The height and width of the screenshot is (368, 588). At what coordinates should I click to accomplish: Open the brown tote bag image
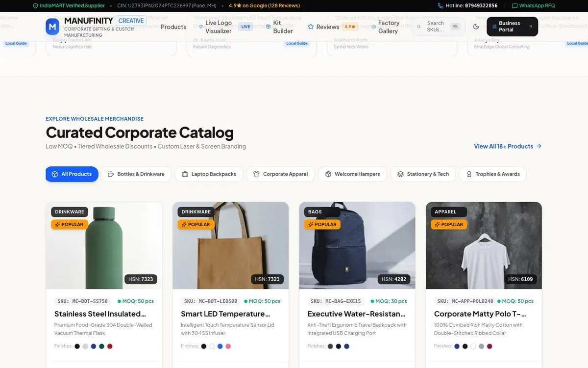point(231,245)
